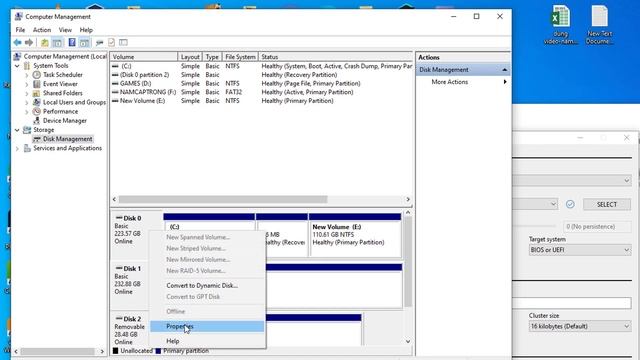Click the Computer Management title bar icon

18,16
